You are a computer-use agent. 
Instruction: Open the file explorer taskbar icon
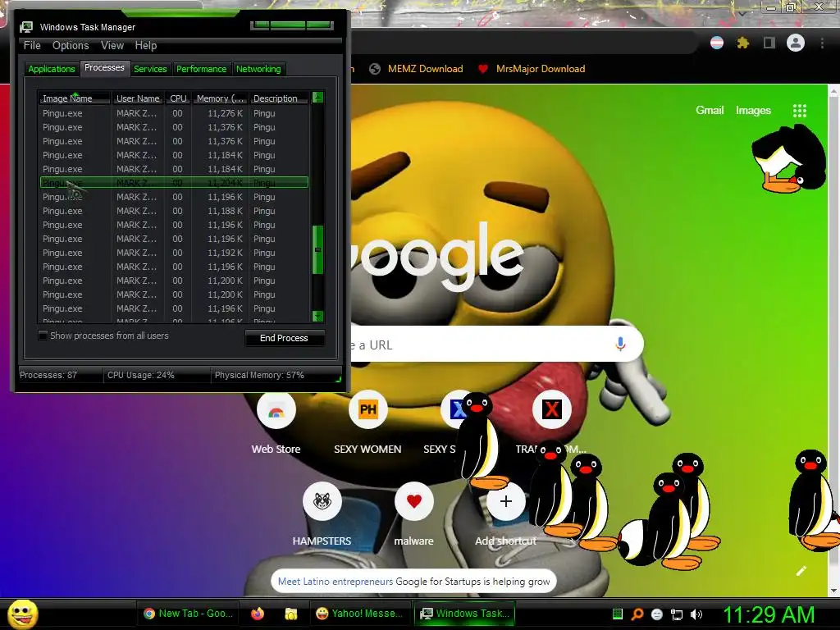[290, 614]
